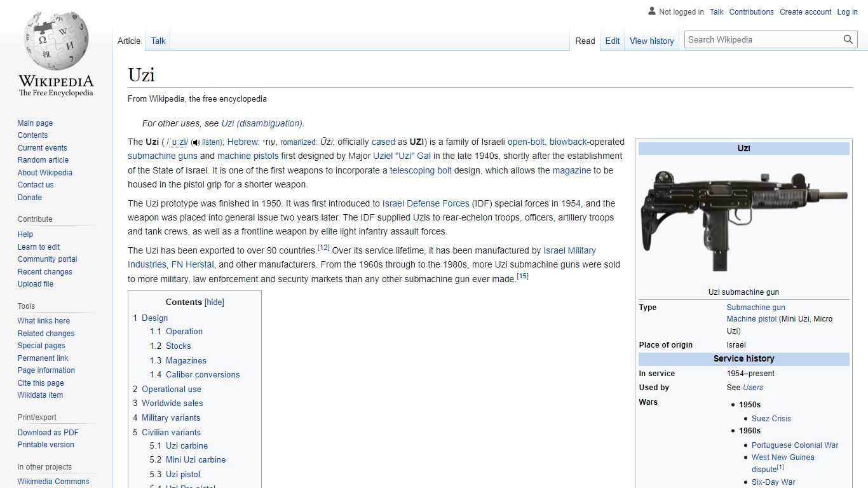Open Contents in sidebar
Image resolution: width=868 pixels, height=488 pixels.
click(x=32, y=135)
